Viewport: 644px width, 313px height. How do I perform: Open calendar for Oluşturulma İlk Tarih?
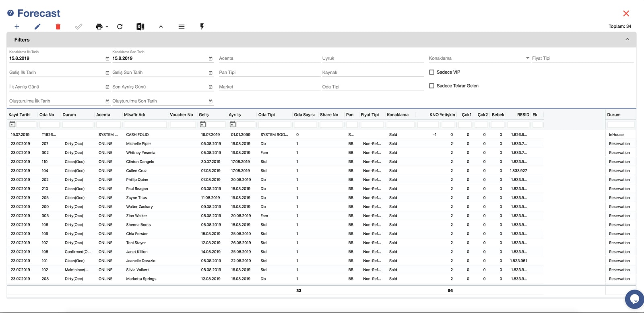coord(107,102)
